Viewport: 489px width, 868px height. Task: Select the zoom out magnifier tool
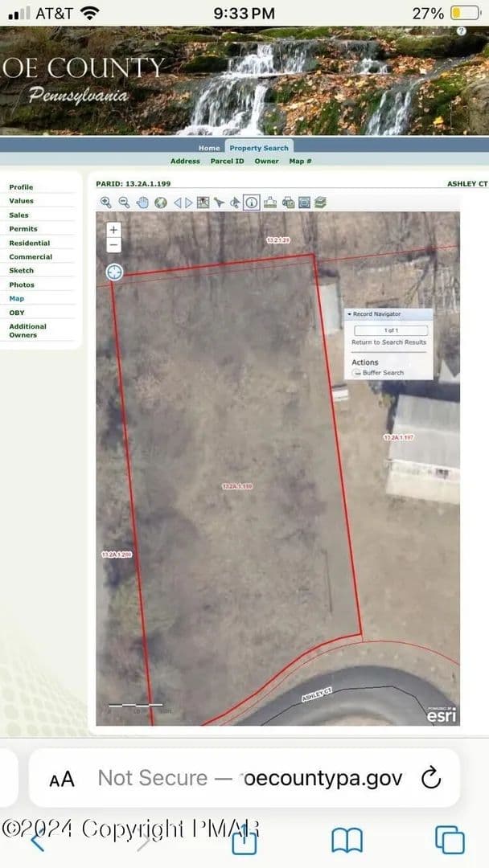pyautogui.click(x=124, y=203)
